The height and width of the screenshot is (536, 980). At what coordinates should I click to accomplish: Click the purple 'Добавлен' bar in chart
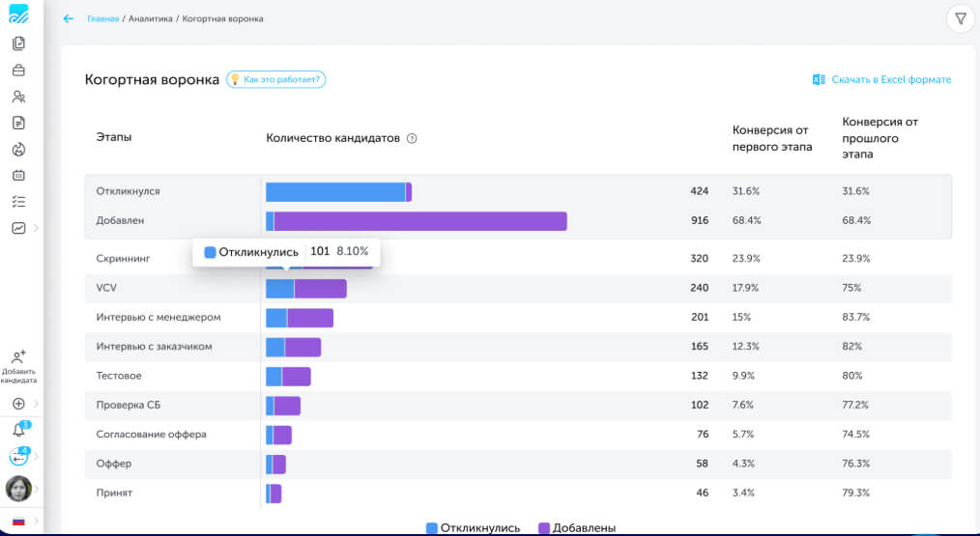click(x=420, y=221)
